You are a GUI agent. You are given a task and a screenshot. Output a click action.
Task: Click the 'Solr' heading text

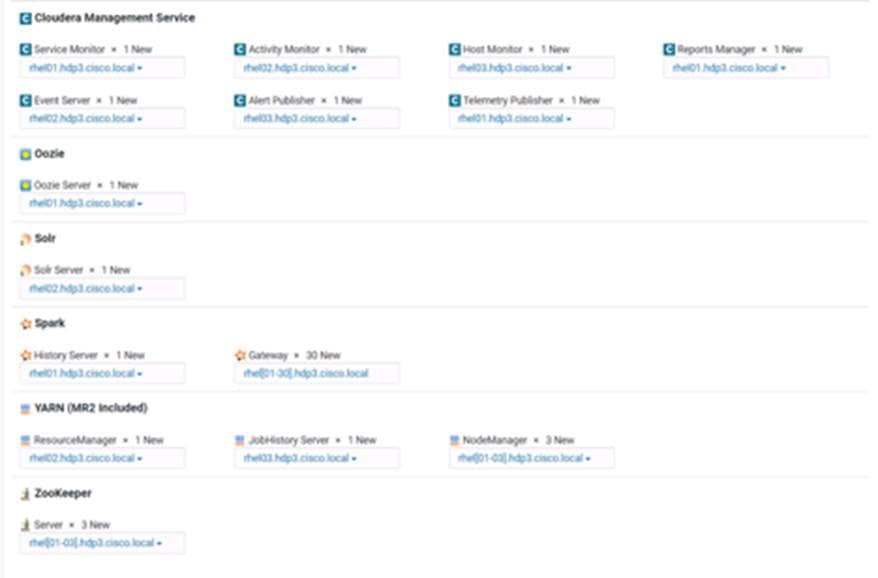pyautogui.click(x=45, y=239)
